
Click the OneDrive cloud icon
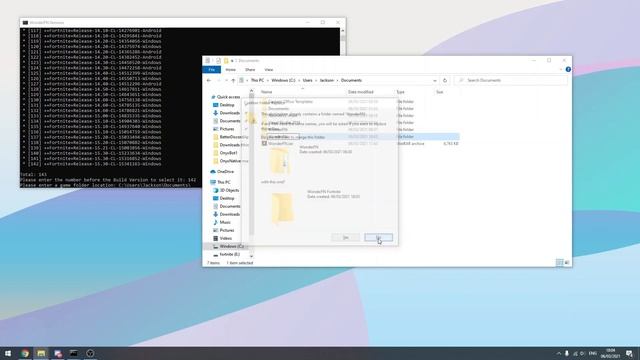click(x=213, y=172)
